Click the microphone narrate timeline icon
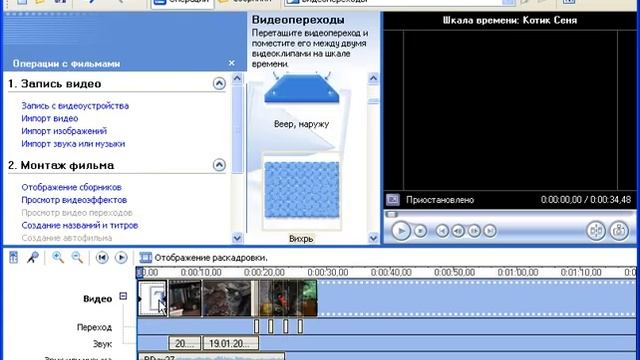The image size is (640, 360). [x=33, y=258]
